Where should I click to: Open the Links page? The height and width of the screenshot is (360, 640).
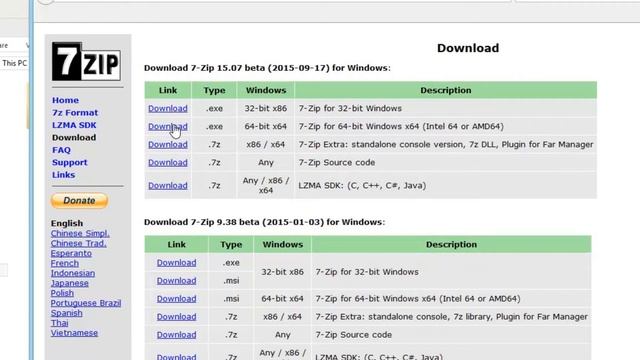[x=63, y=175]
